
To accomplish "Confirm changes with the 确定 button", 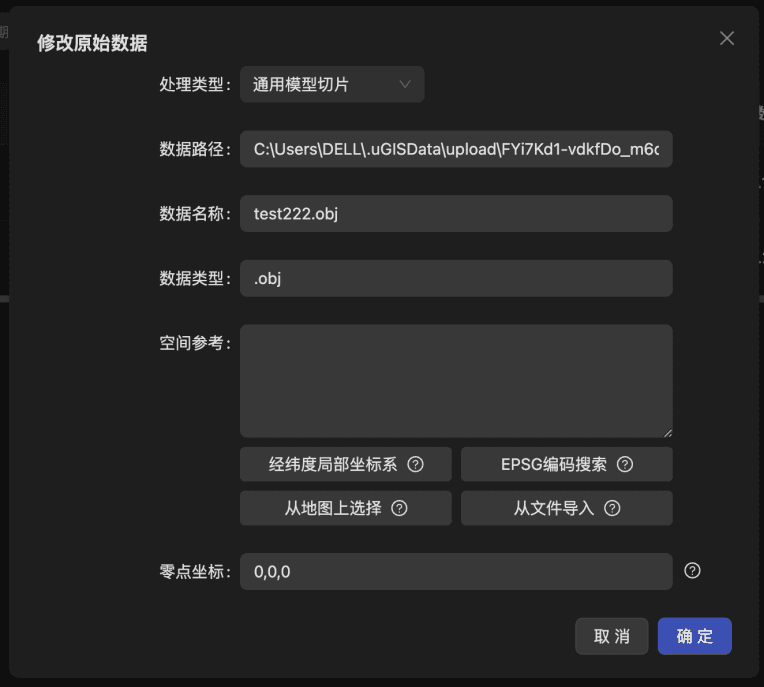I will [x=694, y=636].
